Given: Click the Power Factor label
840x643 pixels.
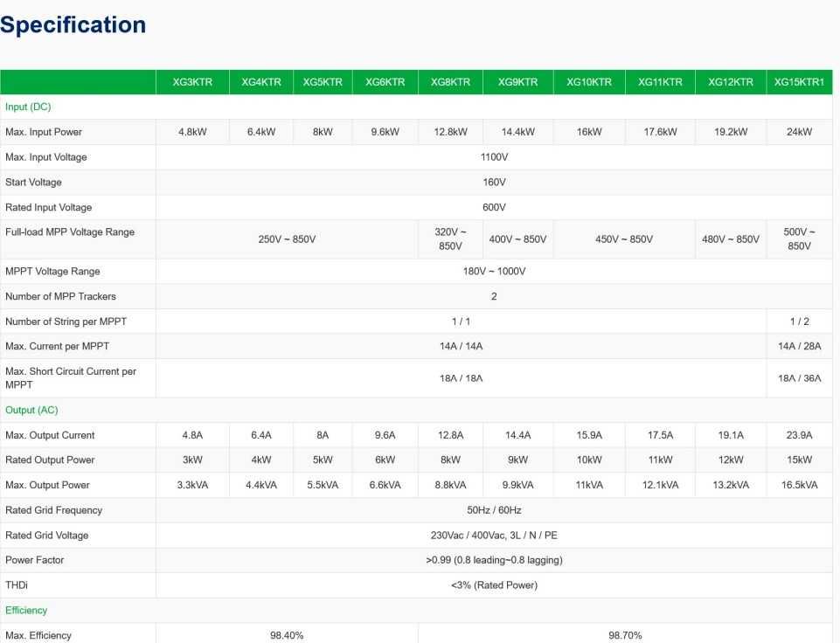Looking at the screenshot, I should pyautogui.click(x=34, y=560).
